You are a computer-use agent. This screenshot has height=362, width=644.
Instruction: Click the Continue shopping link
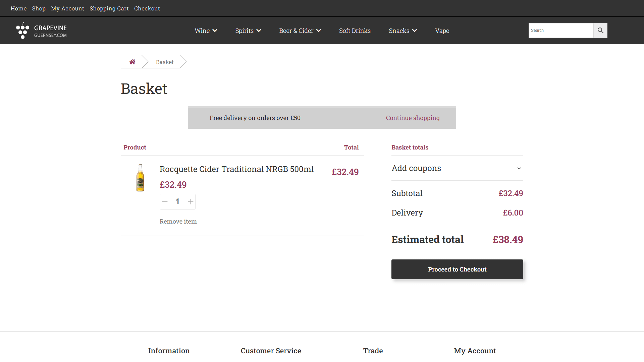413,118
